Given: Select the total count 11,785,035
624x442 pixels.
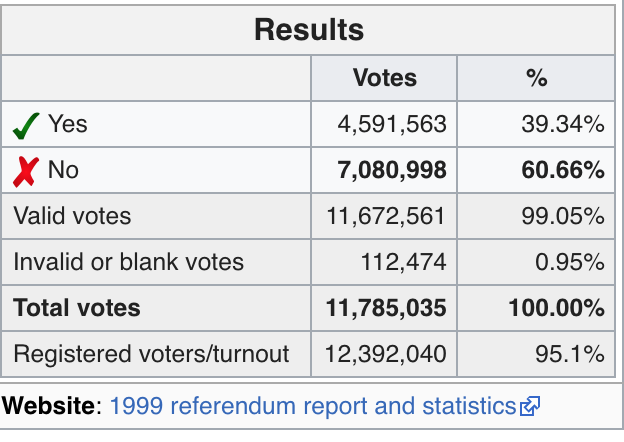Looking at the screenshot, I should 386,308.
